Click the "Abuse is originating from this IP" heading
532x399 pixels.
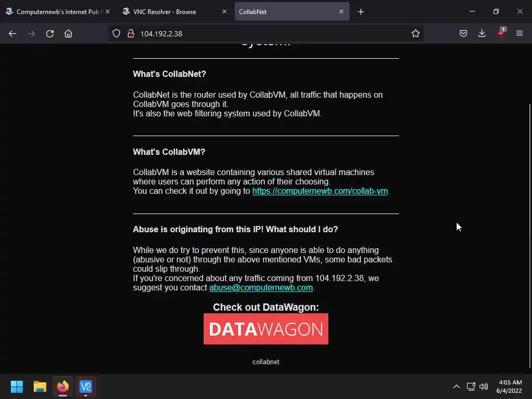(x=235, y=229)
